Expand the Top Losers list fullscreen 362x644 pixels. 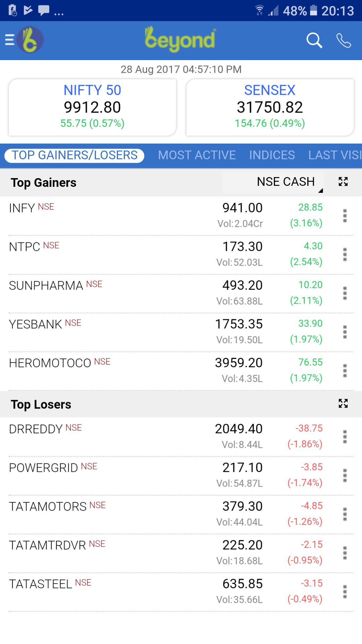tap(343, 404)
